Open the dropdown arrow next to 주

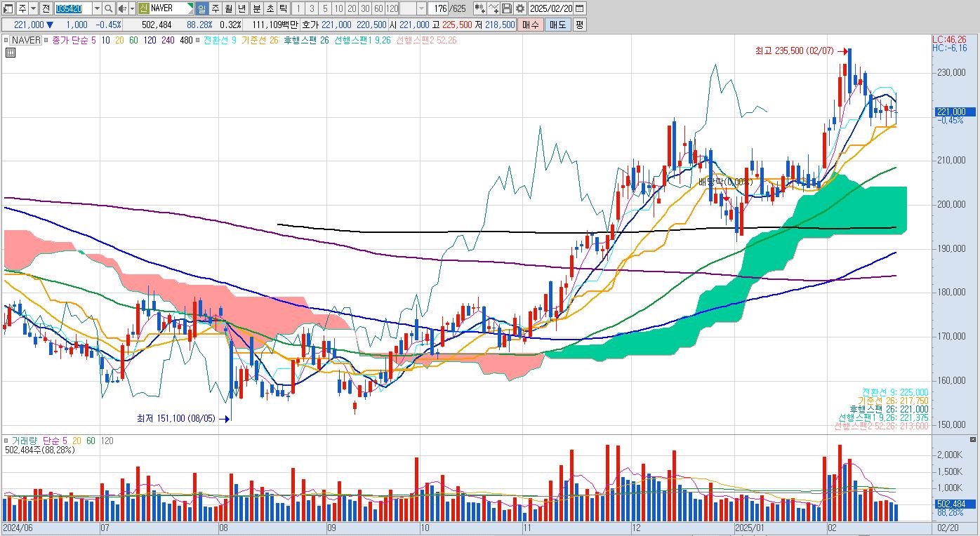tap(33, 8)
